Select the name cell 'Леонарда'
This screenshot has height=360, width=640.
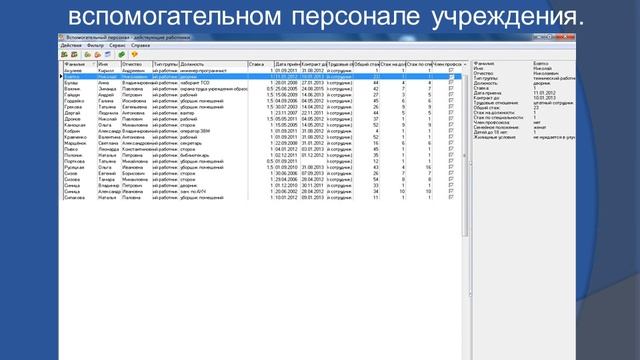pos(109,149)
